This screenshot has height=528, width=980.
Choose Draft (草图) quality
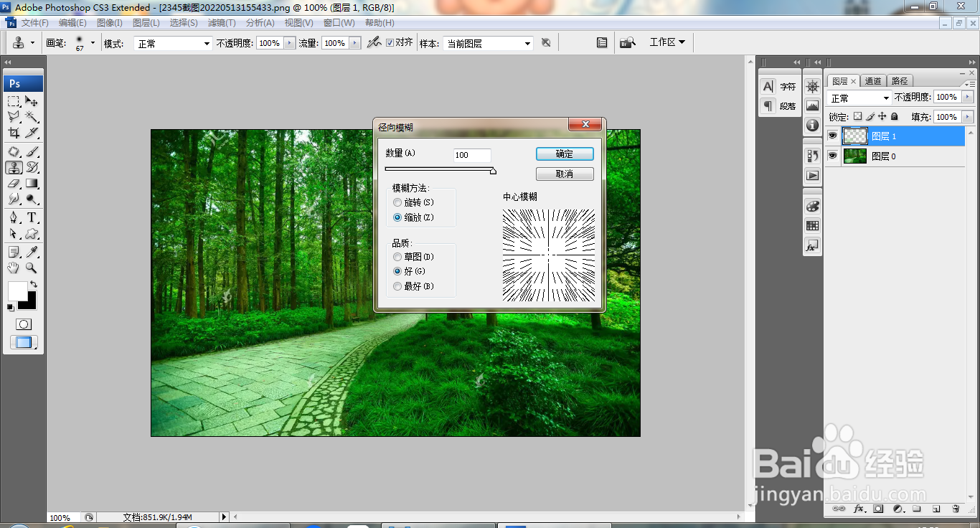(x=397, y=257)
